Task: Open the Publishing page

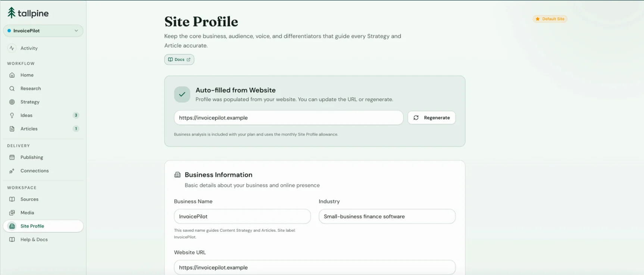Action: [x=43, y=157]
